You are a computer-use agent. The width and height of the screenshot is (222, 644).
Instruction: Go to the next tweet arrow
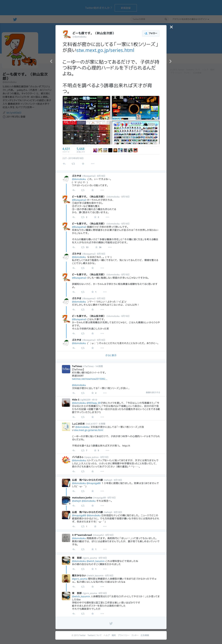pos(170,61)
